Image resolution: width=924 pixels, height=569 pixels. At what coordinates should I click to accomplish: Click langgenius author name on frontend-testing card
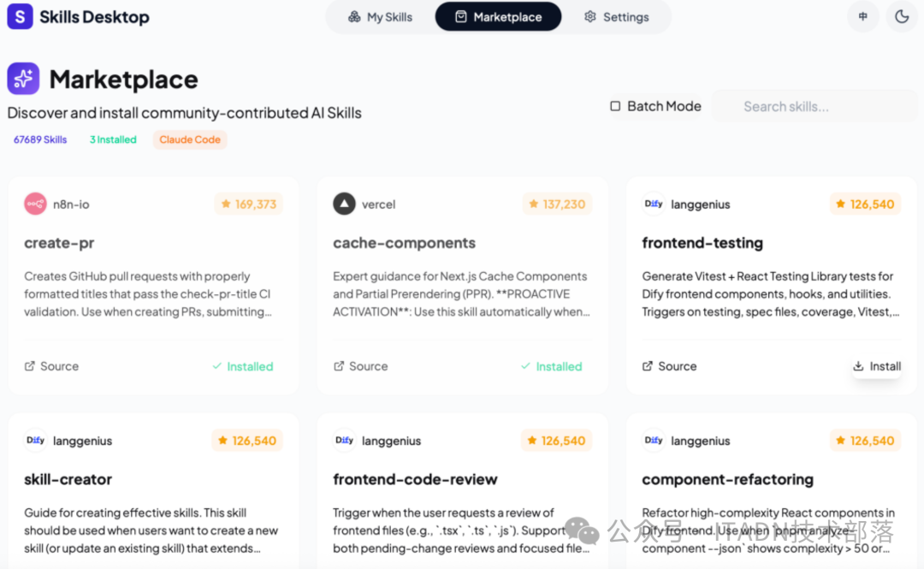tap(700, 204)
